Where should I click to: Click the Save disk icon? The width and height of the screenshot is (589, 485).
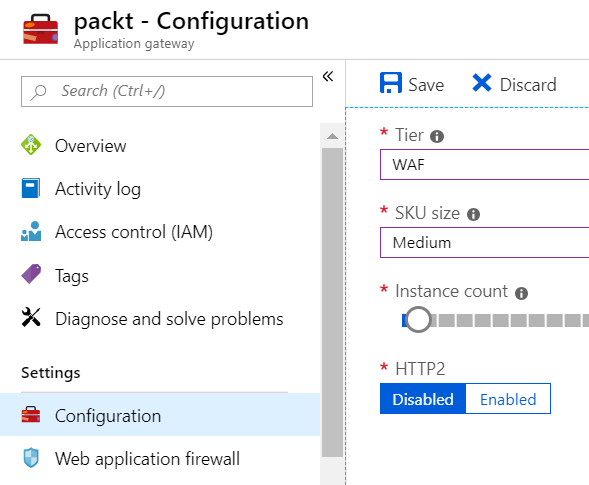391,83
